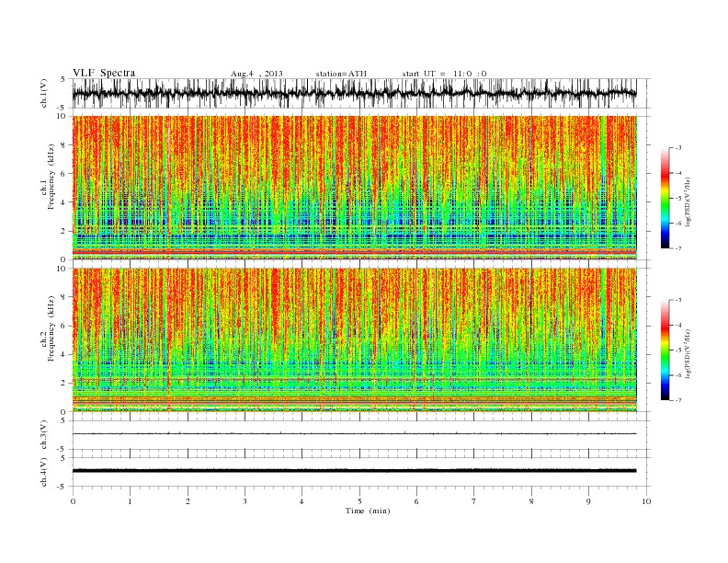Image resolution: width=728 pixels, height=563 pixels.
Task: Click time-axis tick label "1"
Action: point(130,501)
